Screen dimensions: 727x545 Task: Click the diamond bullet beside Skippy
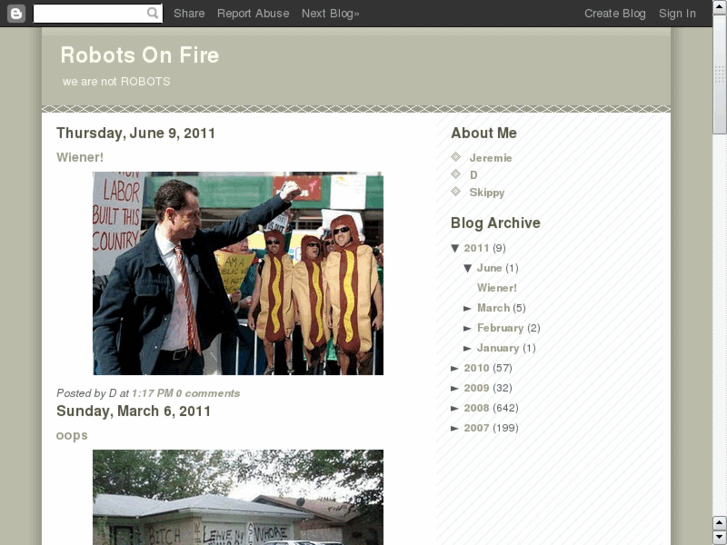tap(456, 191)
